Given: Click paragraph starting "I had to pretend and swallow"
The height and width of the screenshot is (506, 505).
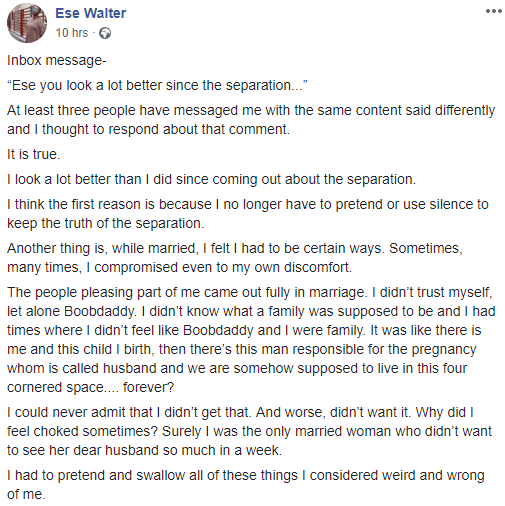Looking at the screenshot, I should [246, 485].
